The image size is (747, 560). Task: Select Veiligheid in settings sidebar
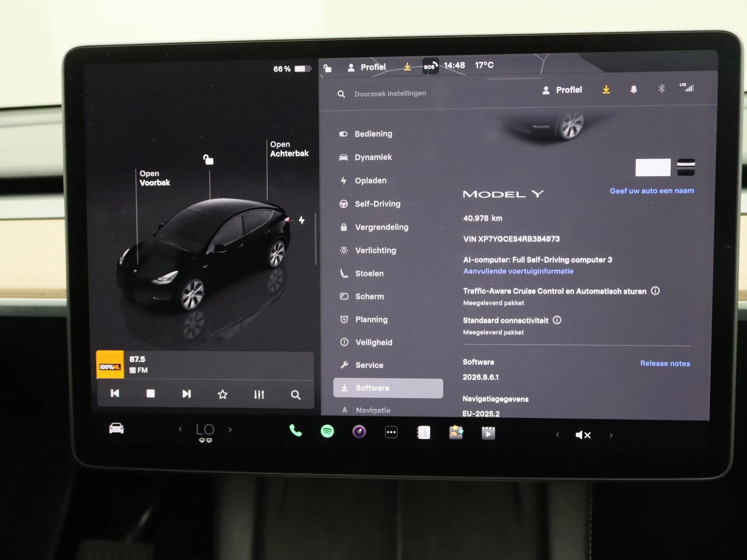point(366,342)
